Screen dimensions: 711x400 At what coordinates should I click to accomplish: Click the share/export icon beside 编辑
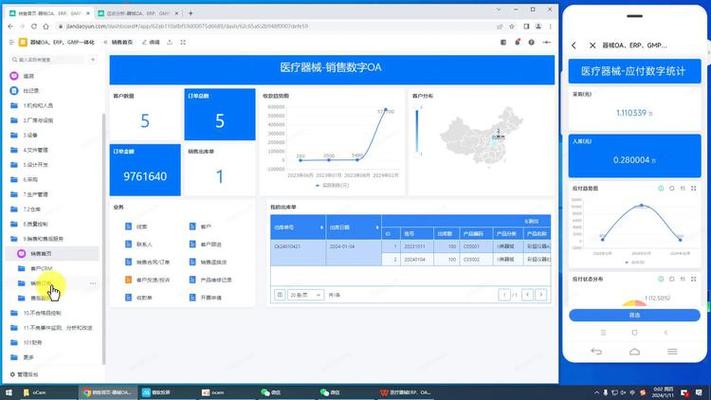pyautogui.click(x=170, y=42)
